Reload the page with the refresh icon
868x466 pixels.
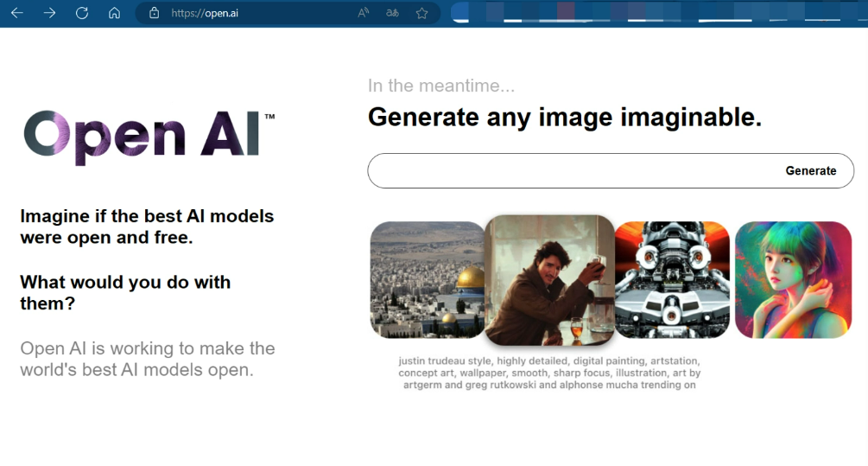82,13
